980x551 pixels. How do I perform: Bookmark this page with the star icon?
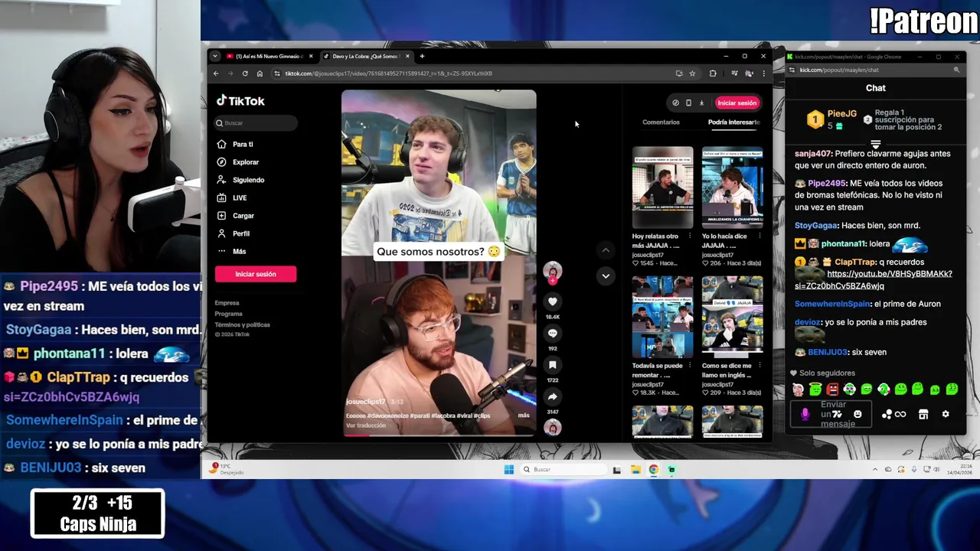pos(692,73)
